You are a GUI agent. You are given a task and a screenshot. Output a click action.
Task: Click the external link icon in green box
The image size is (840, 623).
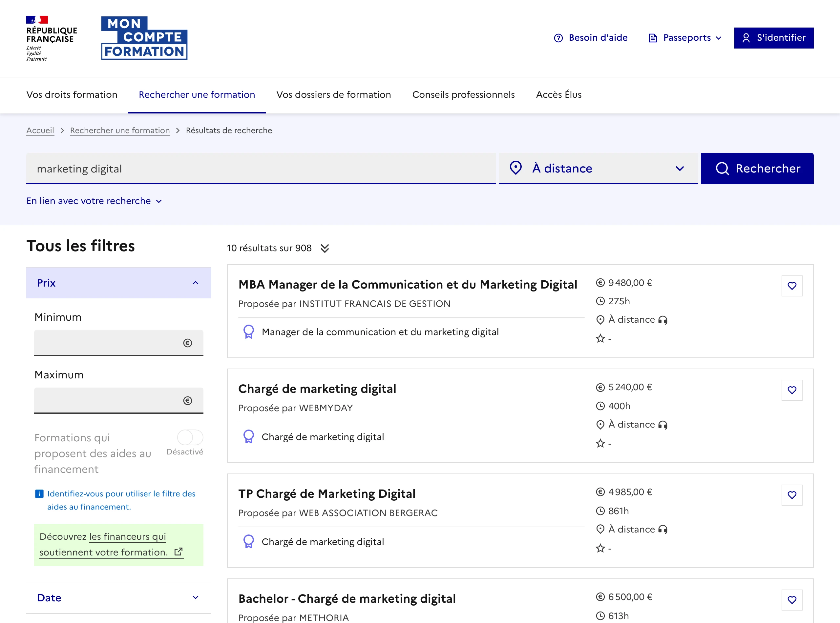click(x=178, y=552)
